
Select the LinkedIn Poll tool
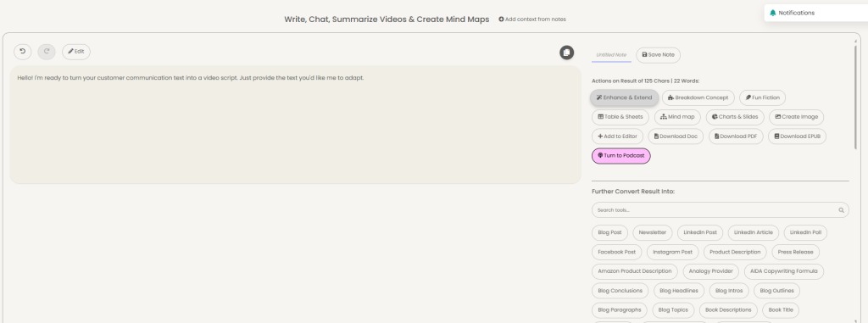(x=805, y=232)
